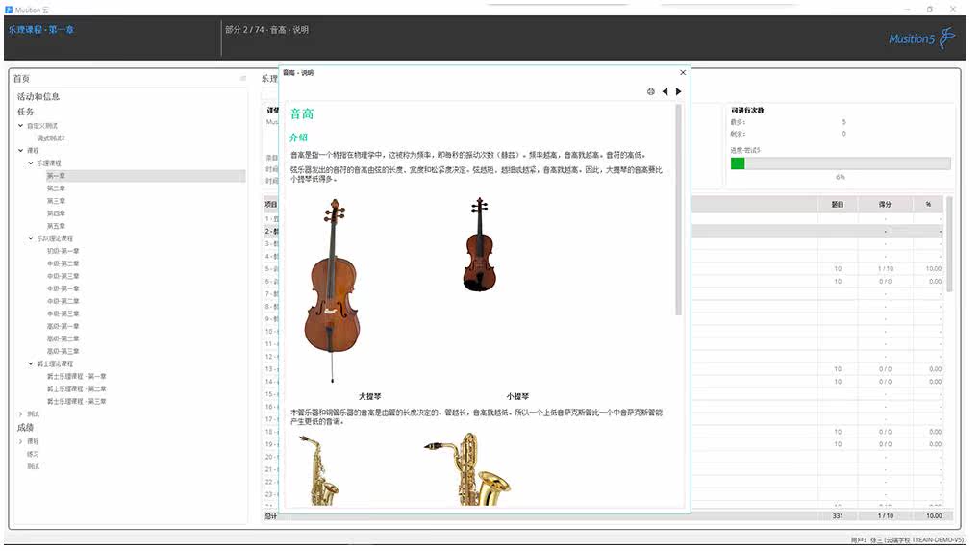Viewport: 980px width, 551px height.
Task: Click the lesson dialog vertical scrollbar
Action: click(678, 210)
